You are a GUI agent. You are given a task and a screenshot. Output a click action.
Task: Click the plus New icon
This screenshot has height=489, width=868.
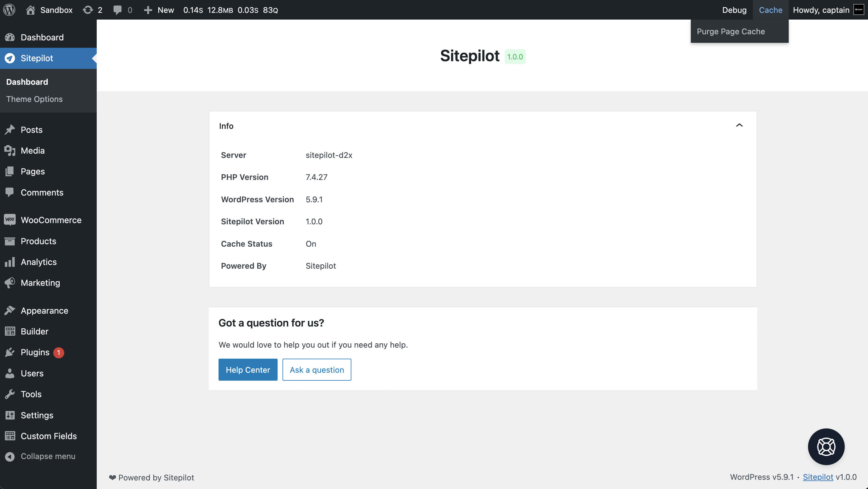[148, 10]
